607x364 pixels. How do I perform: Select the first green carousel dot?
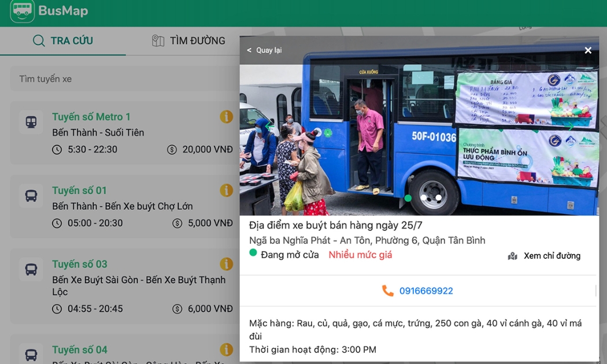click(408, 198)
